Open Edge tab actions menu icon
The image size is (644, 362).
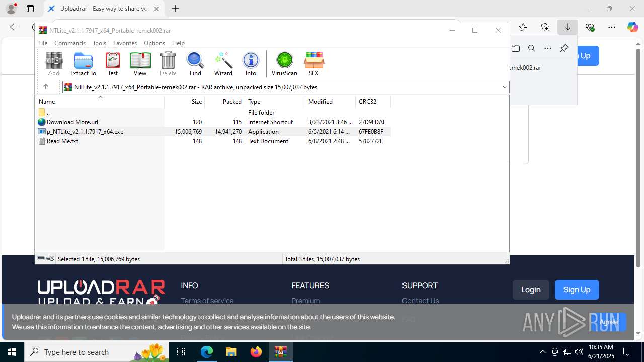click(x=30, y=9)
